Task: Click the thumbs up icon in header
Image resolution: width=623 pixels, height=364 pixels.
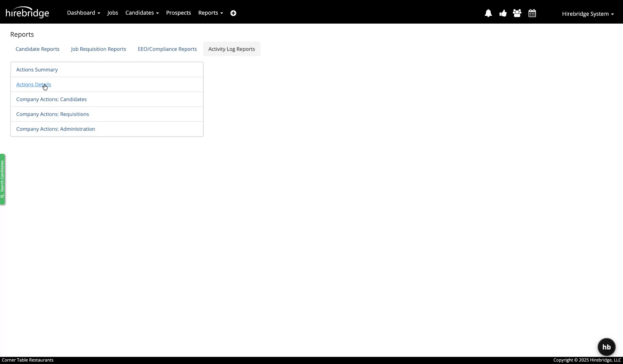Action: pos(503,13)
